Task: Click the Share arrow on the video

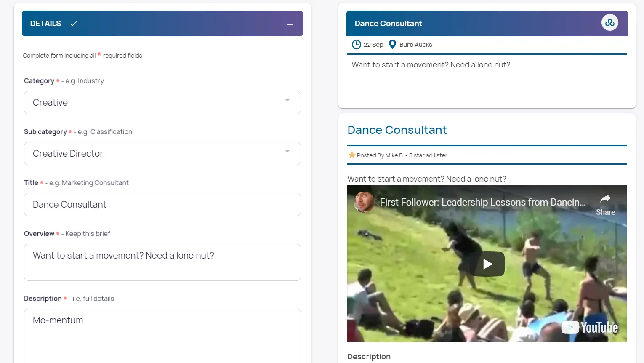Action: tap(605, 204)
